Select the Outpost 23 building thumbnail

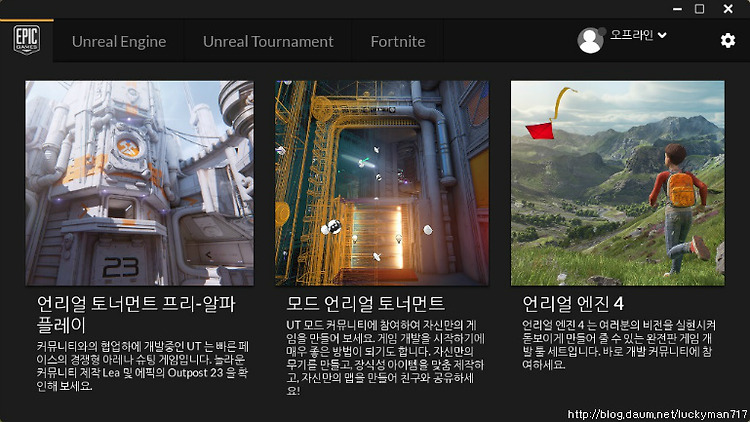coord(140,183)
